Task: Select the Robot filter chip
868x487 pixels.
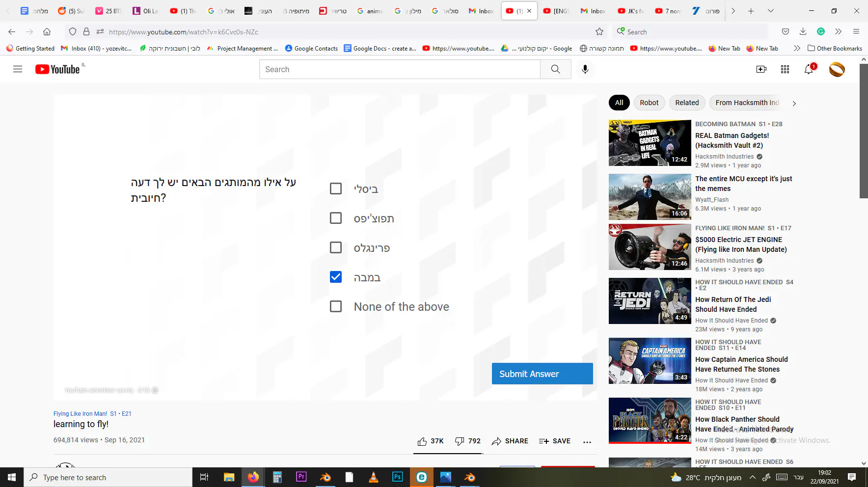Action: [x=649, y=103]
